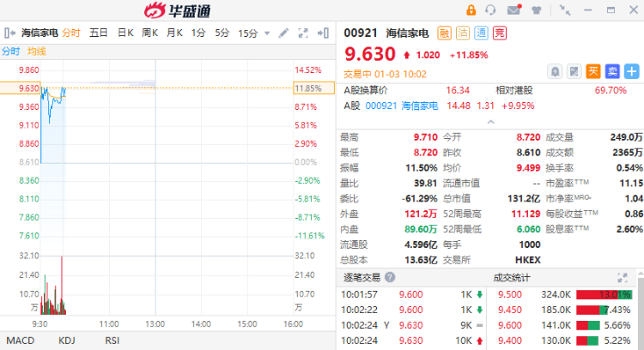Switch to 1分 chart tab
644x350 pixels.
[198, 33]
